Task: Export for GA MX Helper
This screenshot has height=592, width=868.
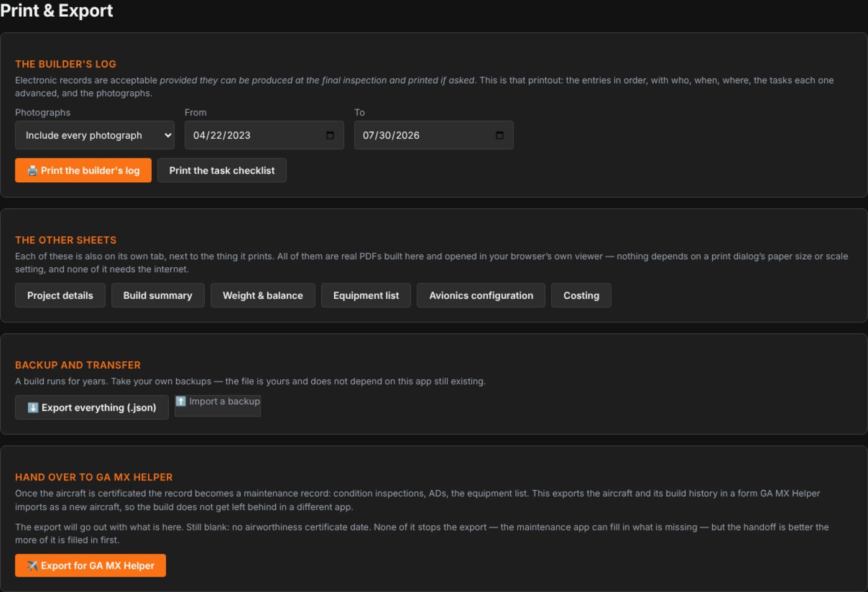Action: 91,565
